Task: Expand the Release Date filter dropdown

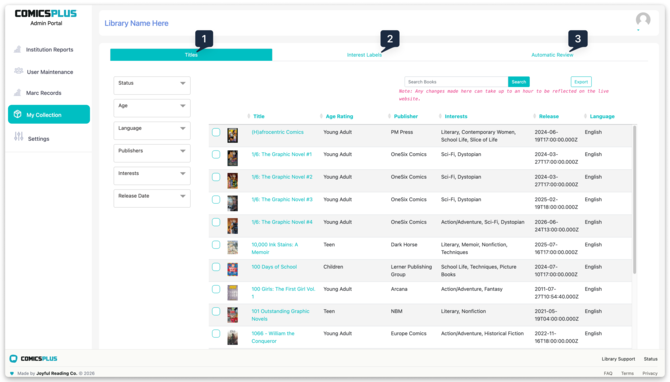Action: [152, 198]
